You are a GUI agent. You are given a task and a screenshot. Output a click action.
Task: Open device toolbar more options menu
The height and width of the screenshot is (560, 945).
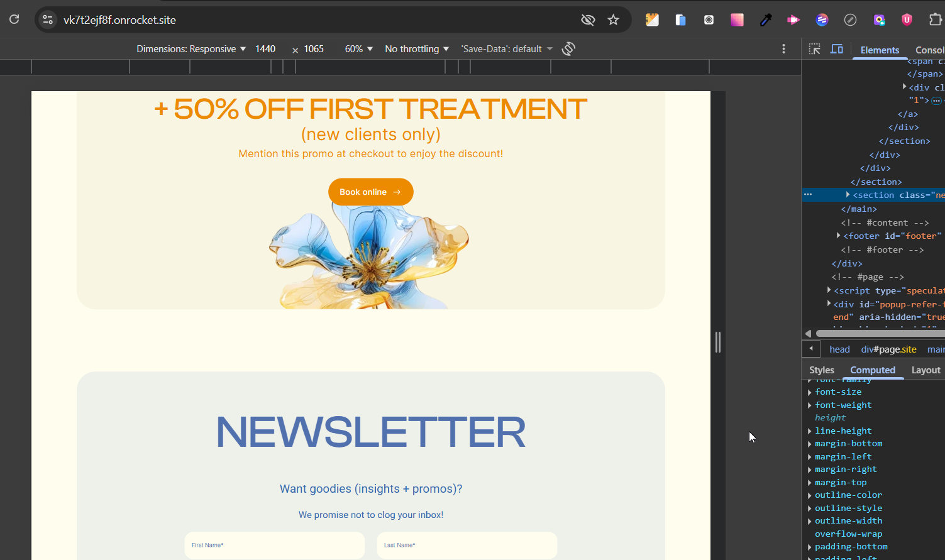783,49
